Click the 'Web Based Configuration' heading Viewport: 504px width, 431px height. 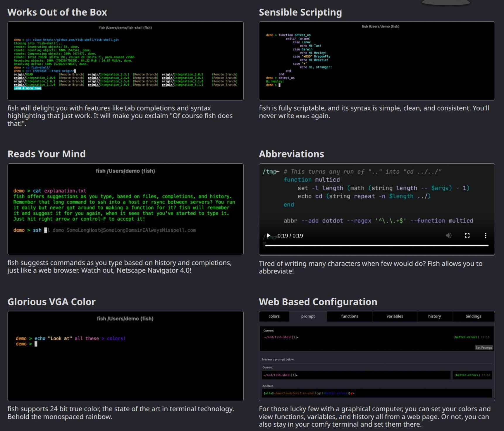point(318,302)
